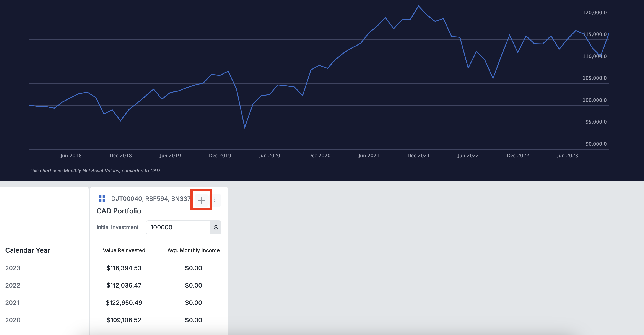This screenshot has height=335, width=644.
Task: Select the 2023 calendar year row
Action: [13, 268]
